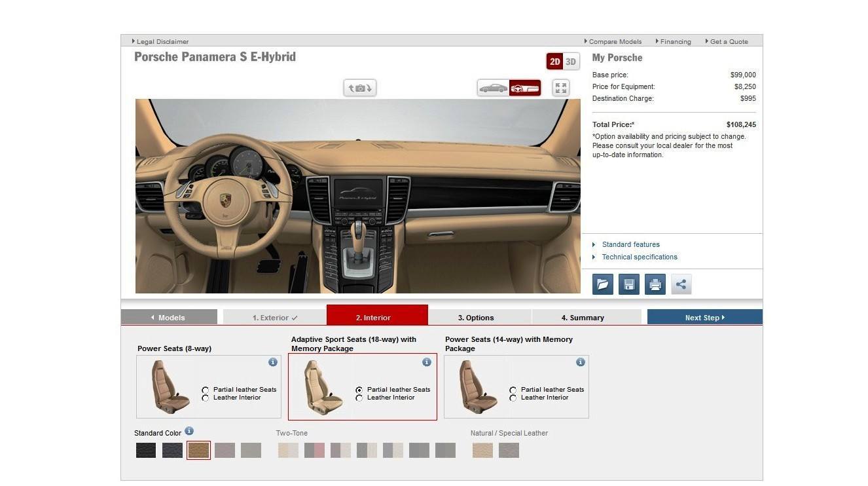Open the fullscreen view icon
The height and width of the screenshot is (486, 868).
coord(561,88)
